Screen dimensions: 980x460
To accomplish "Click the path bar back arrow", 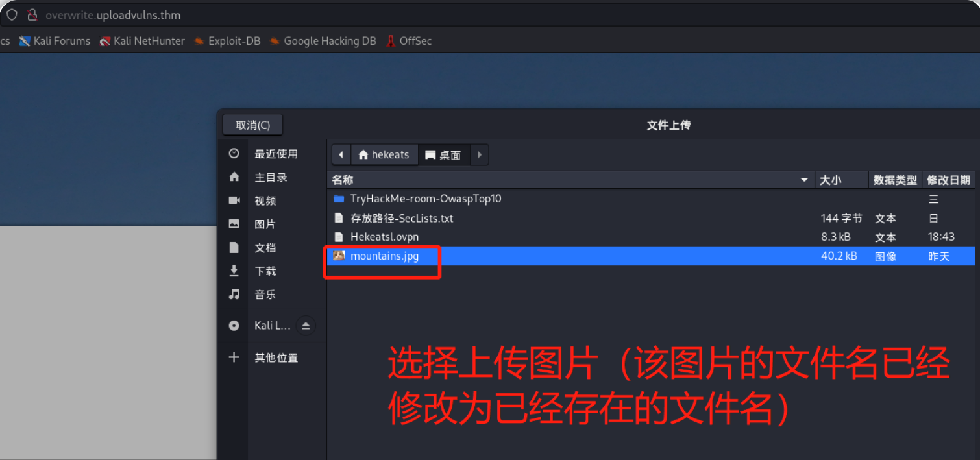I will (341, 155).
